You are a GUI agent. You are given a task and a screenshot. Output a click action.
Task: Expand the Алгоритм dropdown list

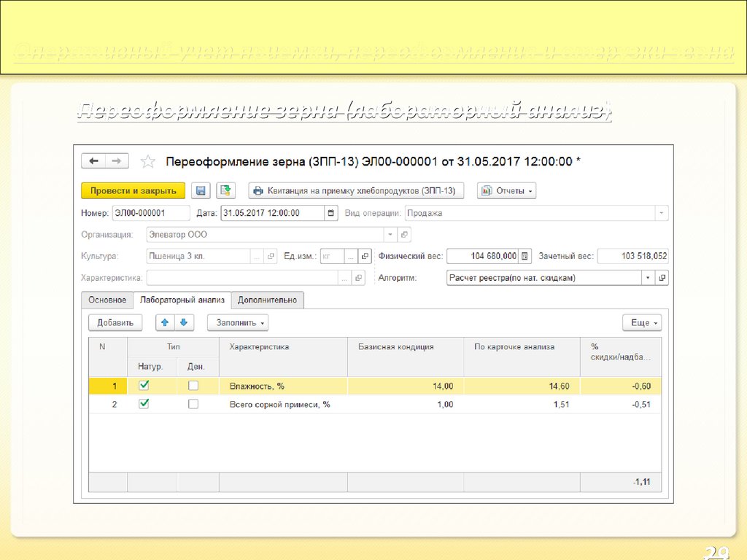[x=648, y=278]
